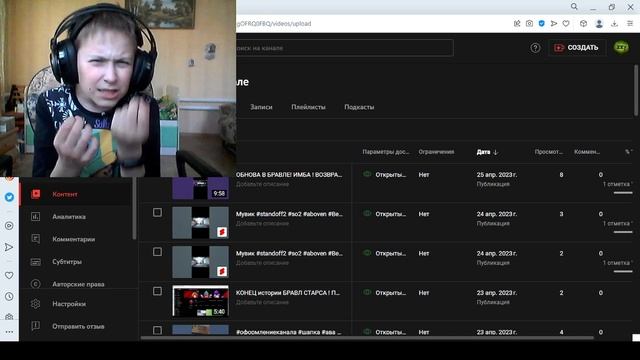Open History clock icon in Opera sidebar
Image resolution: width=640 pixels, height=360 pixels.
pyautogui.click(x=9, y=296)
